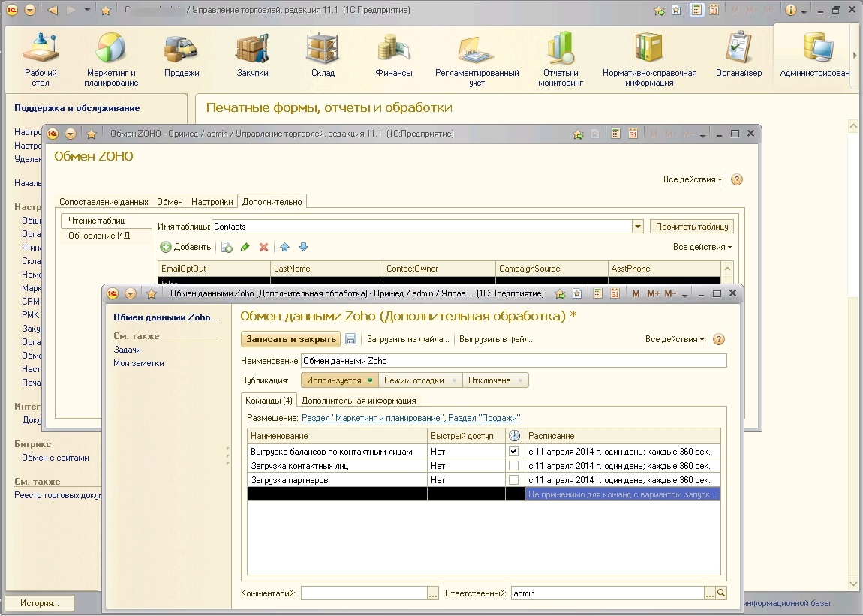This screenshot has height=616, width=863.
Task: Click the Комментарий input field
Action: 365,593
